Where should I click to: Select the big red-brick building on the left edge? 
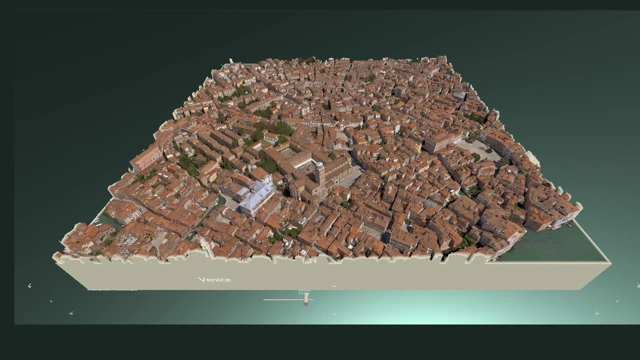click(x=146, y=158)
